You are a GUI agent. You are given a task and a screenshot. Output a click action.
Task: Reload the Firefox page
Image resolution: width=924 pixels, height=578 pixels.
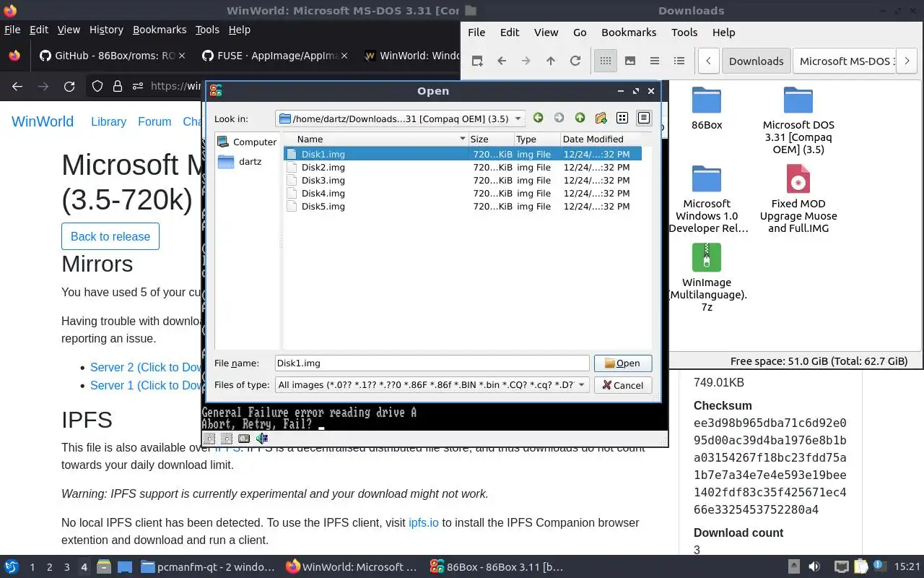point(69,86)
